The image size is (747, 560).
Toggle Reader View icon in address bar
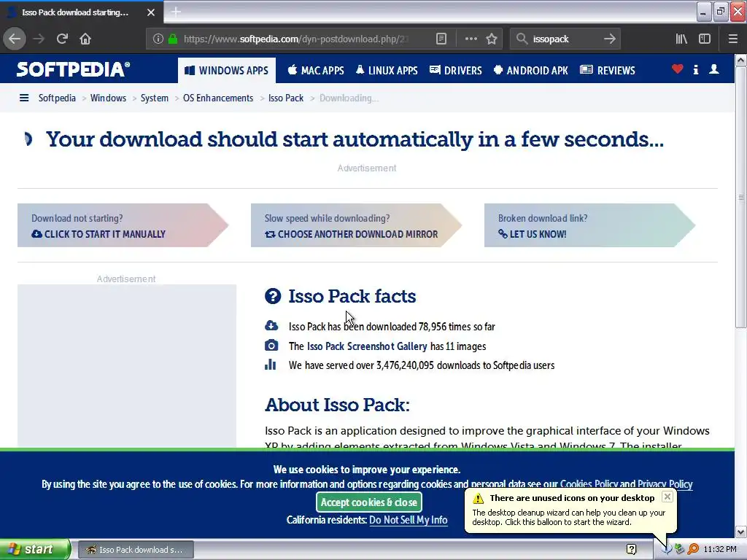coord(441,39)
